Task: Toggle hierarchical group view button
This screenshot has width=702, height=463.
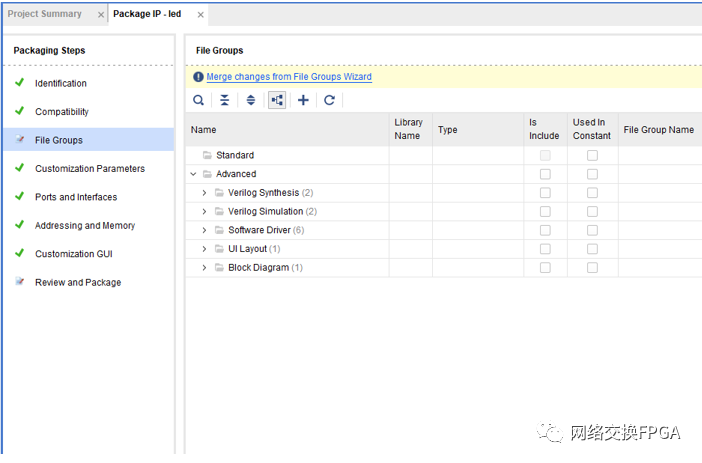Action: click(277, 100)
